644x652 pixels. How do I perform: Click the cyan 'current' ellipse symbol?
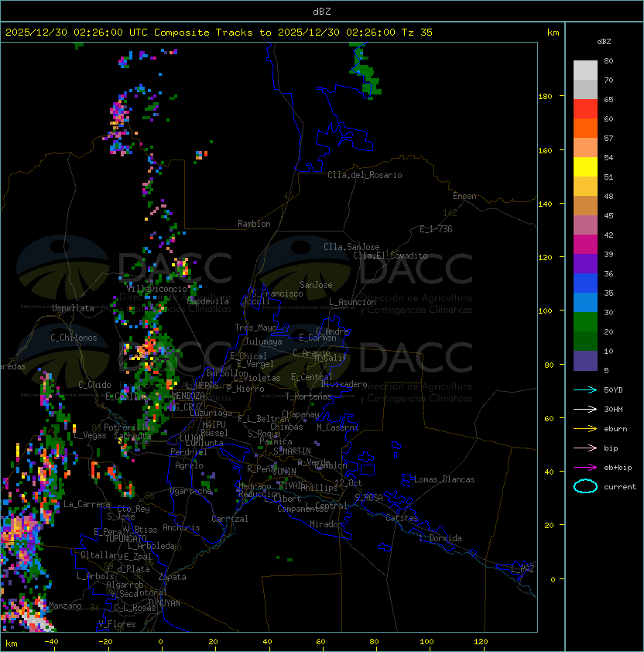click(x=585, y=486)
